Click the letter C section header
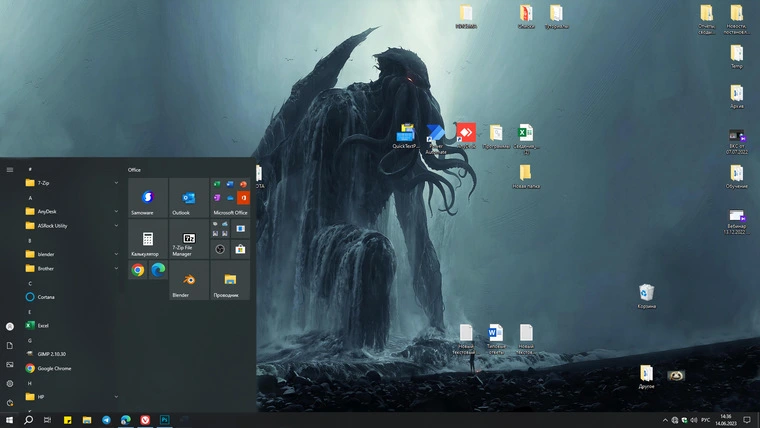Viewport: 760px width, 428px height. click(x=30, y=283)
